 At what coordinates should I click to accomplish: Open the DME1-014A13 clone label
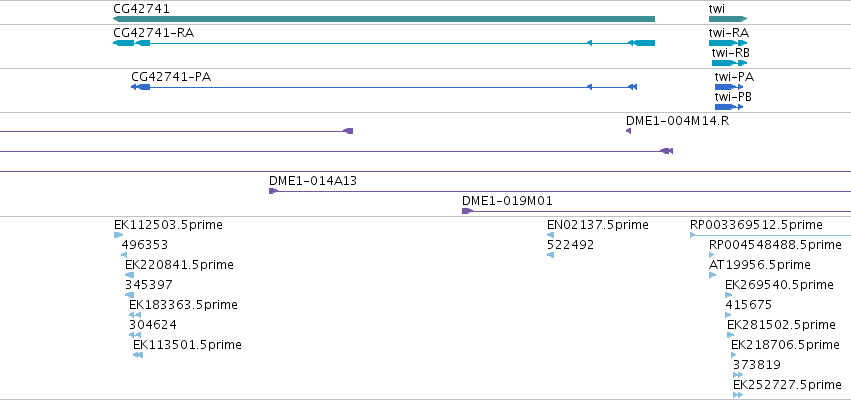(313, 181)
